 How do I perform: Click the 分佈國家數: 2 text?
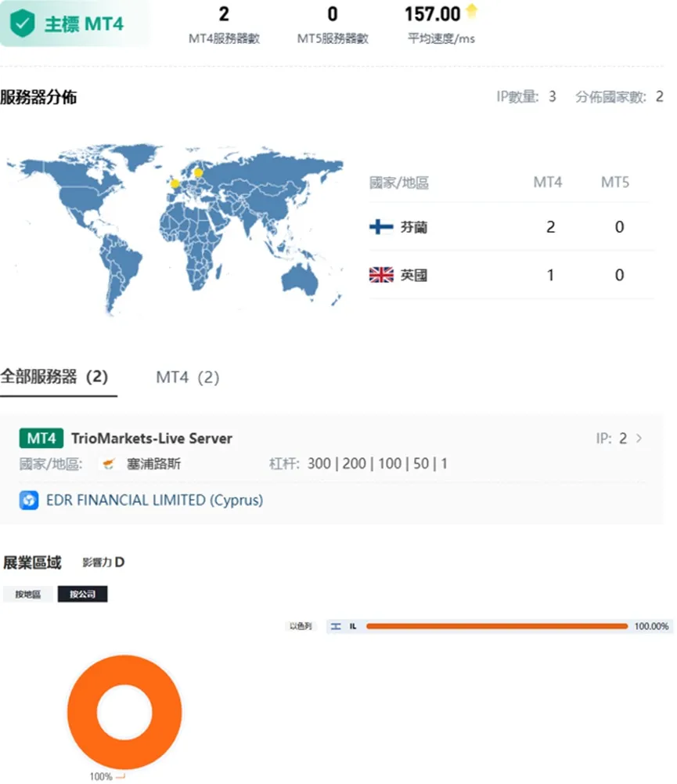coord(620,96)
